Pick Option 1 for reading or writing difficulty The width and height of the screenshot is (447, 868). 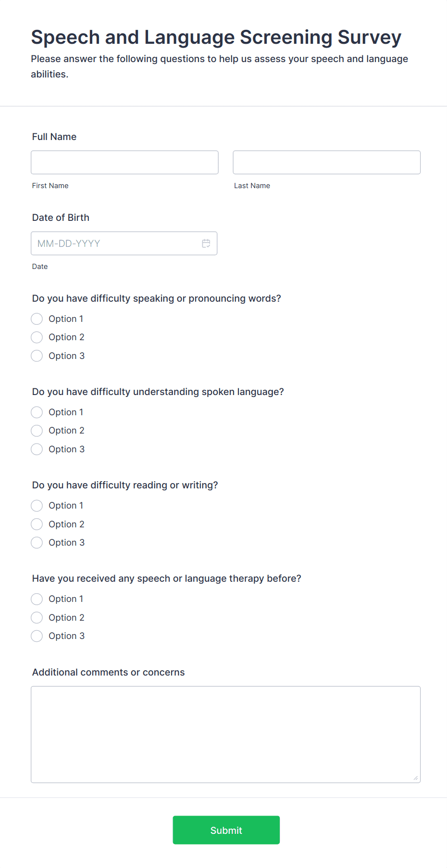click(x=37, y=506)
